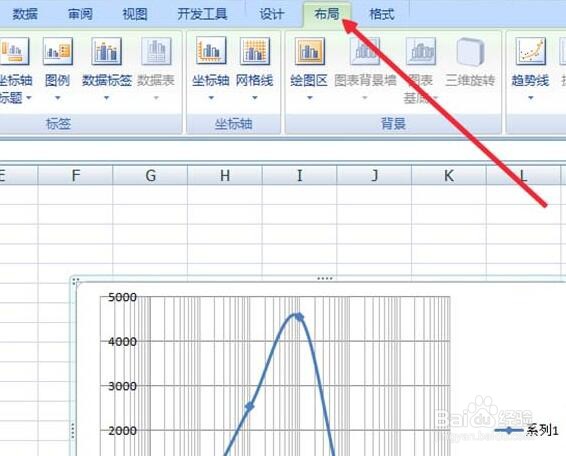Click the chart's top edge resize handle
Viewport: 566px width, 456px height.
click(325, 278)
